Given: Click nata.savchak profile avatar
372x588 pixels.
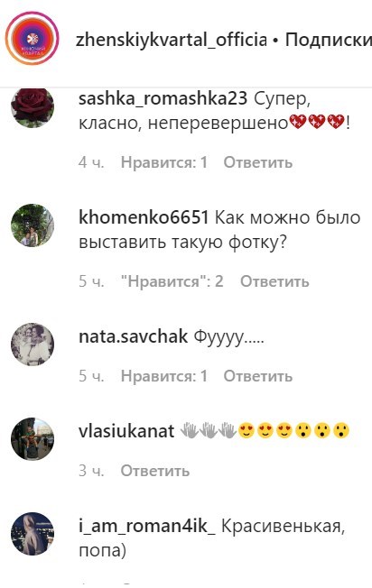Looking at the screenshot, I should pos(33,345).
